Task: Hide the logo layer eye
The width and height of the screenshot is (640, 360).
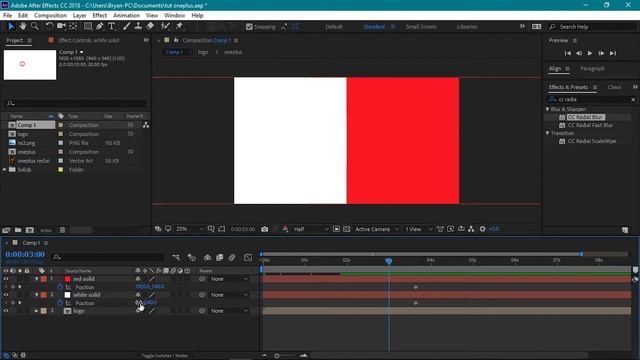Action: pos(6,311)
